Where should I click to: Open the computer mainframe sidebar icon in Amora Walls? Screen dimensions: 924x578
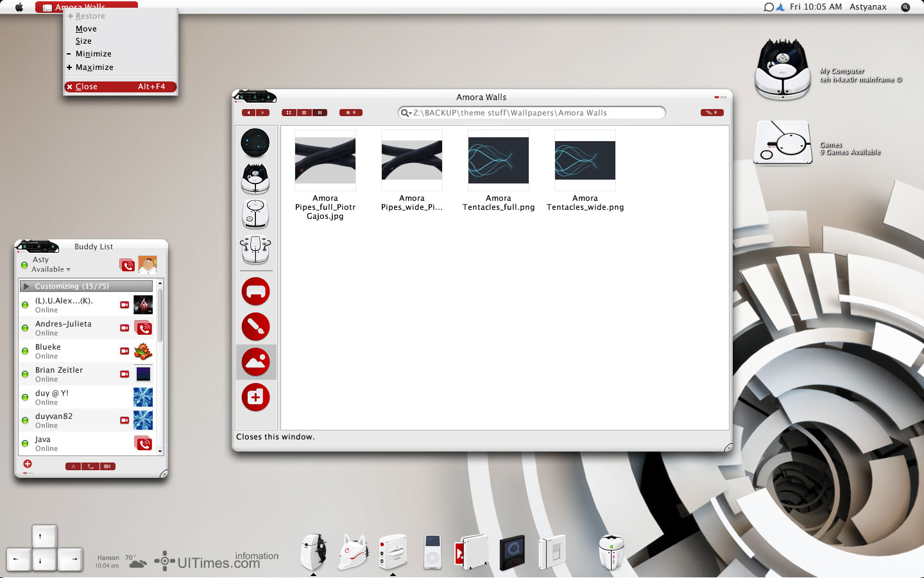pos(255,178)
